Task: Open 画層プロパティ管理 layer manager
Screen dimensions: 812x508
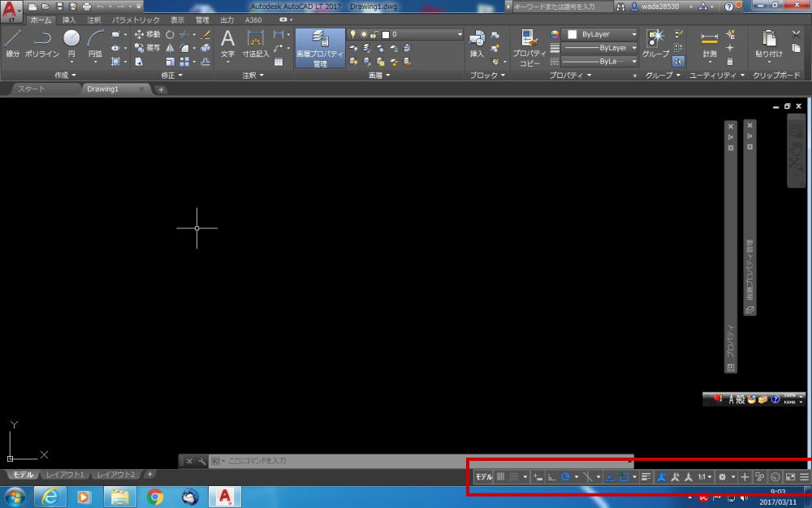Action: point(320,48)
